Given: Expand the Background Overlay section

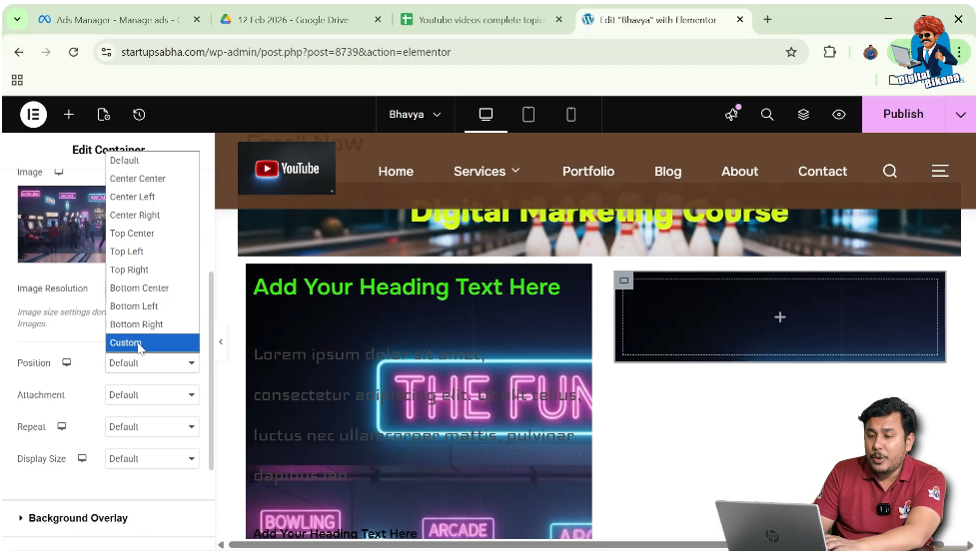Looking at the screenshot, I should (x=78, y=518).
